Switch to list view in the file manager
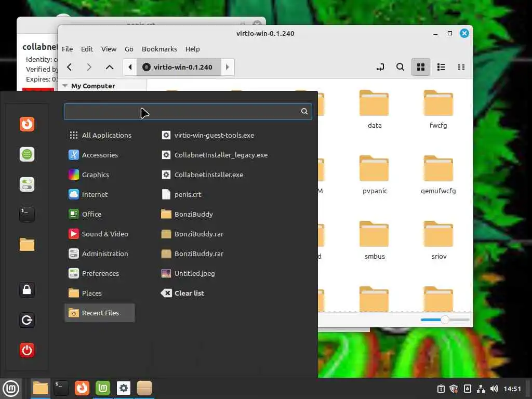The width and height of the screenshot is (532, 399). (441, 67)
